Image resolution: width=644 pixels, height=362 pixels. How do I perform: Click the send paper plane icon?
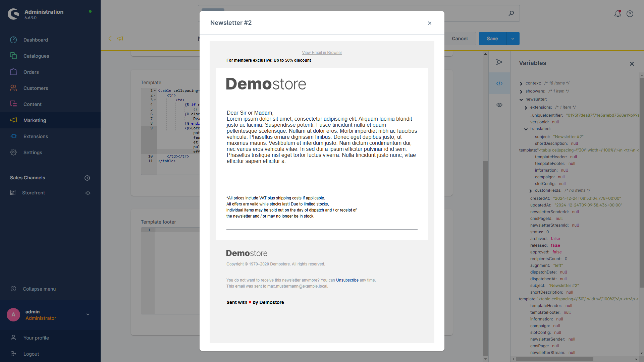(499, 62)
